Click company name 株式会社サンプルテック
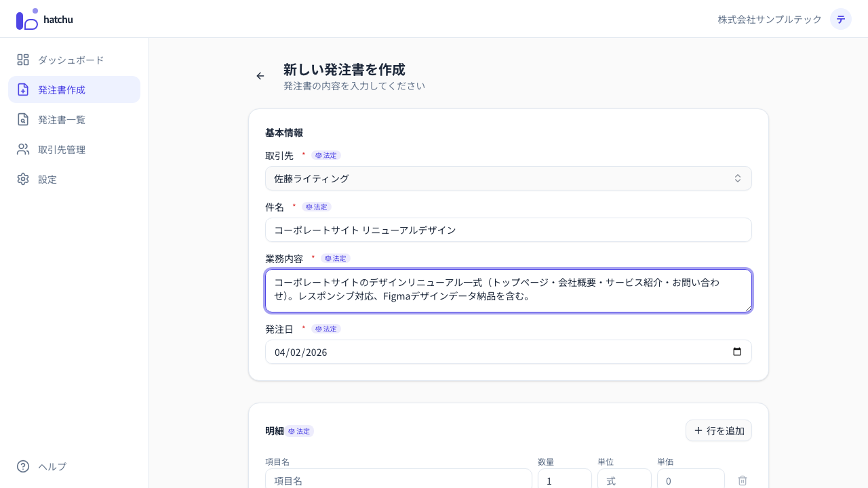The width and height of the screenshot is (868, 488). [770, 19]
